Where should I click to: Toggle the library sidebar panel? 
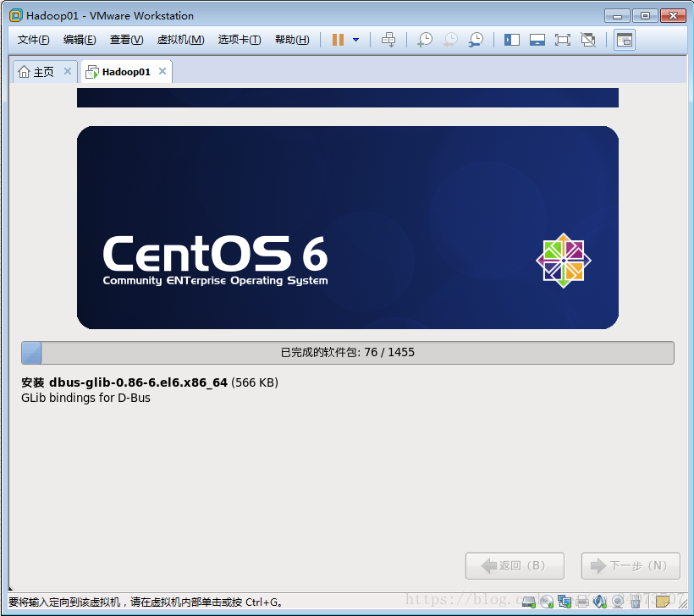pyautogui.click(x=512, y=40)
